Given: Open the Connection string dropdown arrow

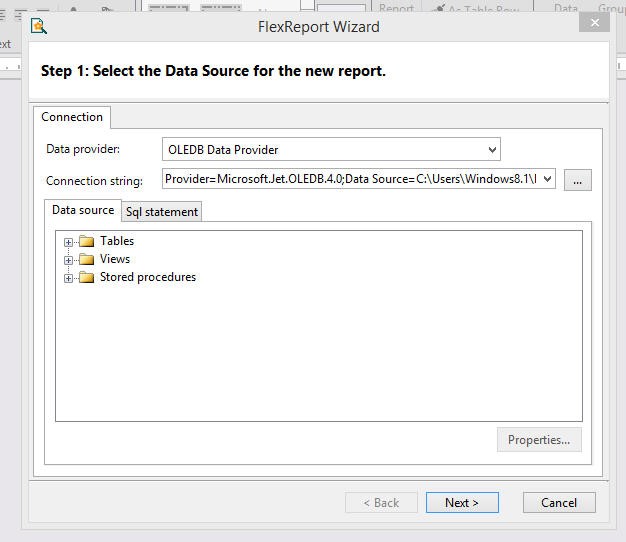Looking at the screenshot, I should tap(547, 179).
